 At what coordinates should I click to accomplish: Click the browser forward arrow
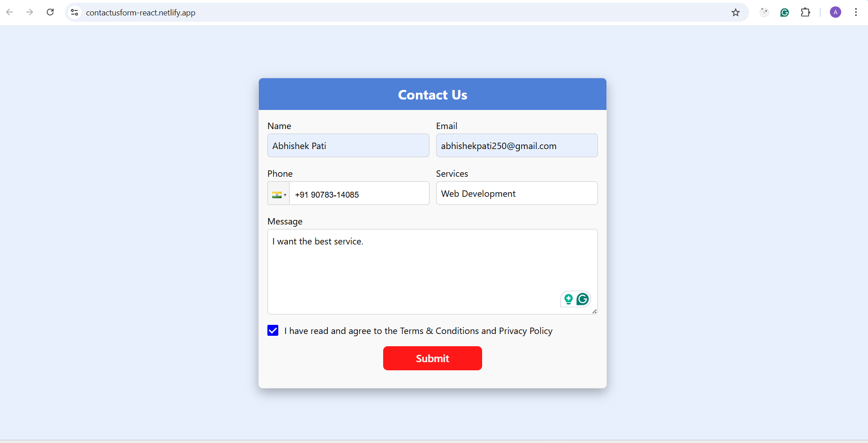click(30, 12)
